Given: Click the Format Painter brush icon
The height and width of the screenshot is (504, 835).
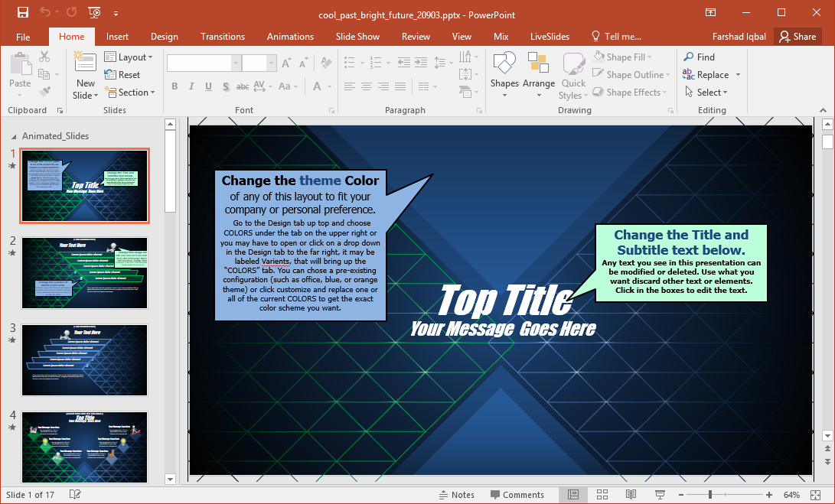Looking at the screenshot, I should pyautogui.click(x=44, y=92).
